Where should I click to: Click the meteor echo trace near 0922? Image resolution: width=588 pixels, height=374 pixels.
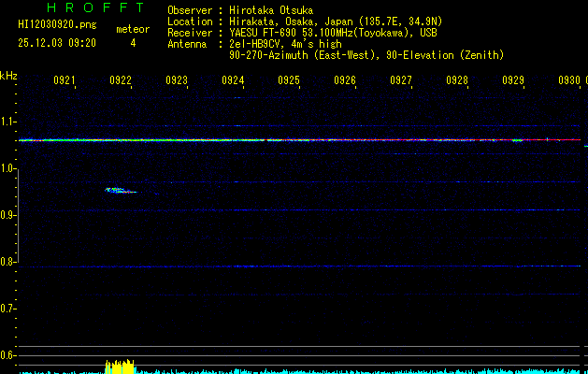(119, 191)
